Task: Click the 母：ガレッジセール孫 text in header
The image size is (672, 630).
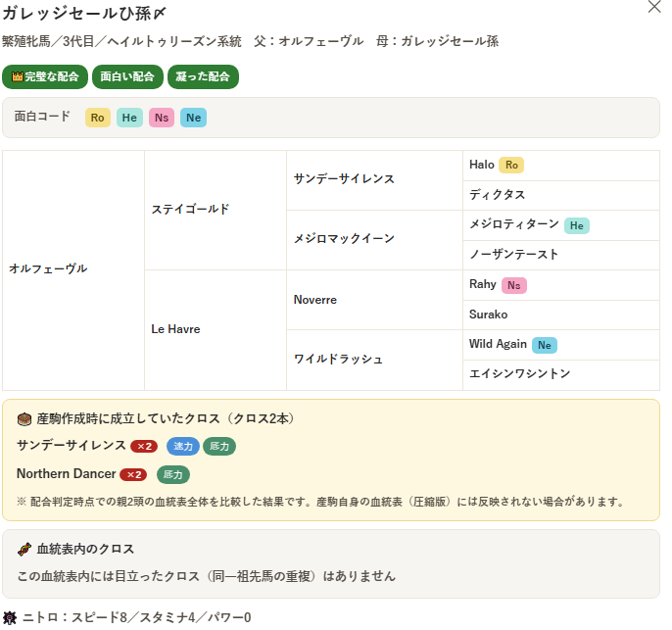Action: coord(437,41)
